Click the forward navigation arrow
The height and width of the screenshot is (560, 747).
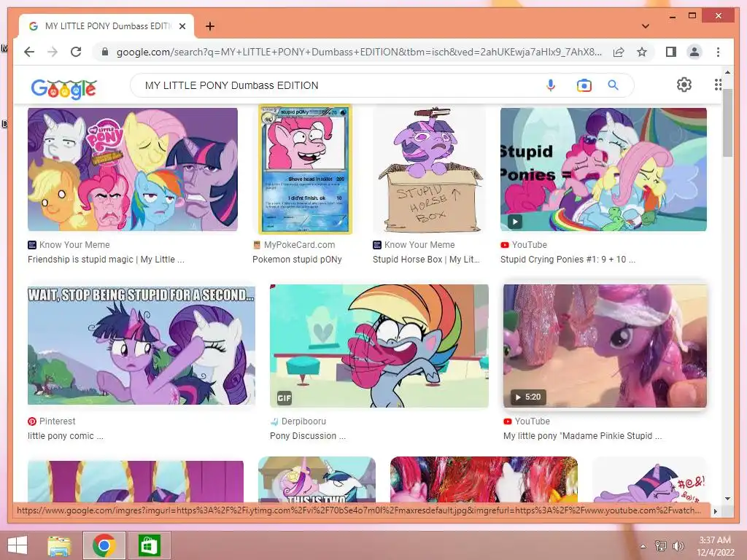pyautogui.click(x=53, y=52)
